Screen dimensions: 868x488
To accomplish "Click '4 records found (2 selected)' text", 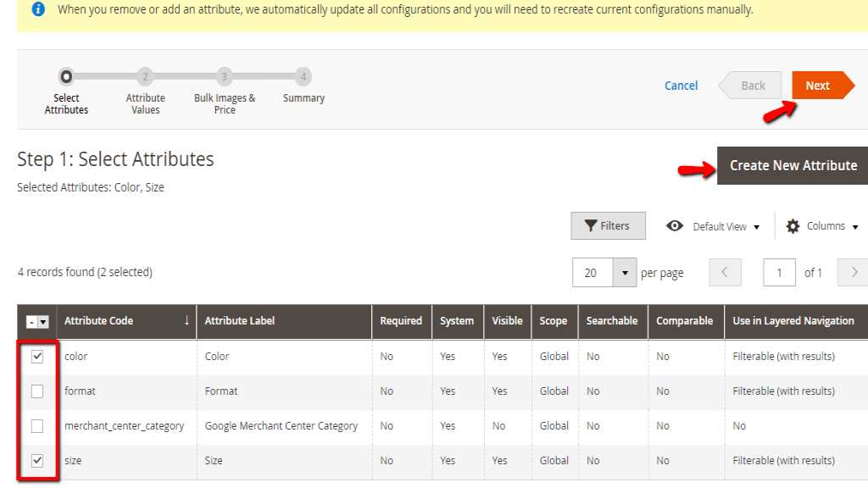I will [x=85, y=272].
